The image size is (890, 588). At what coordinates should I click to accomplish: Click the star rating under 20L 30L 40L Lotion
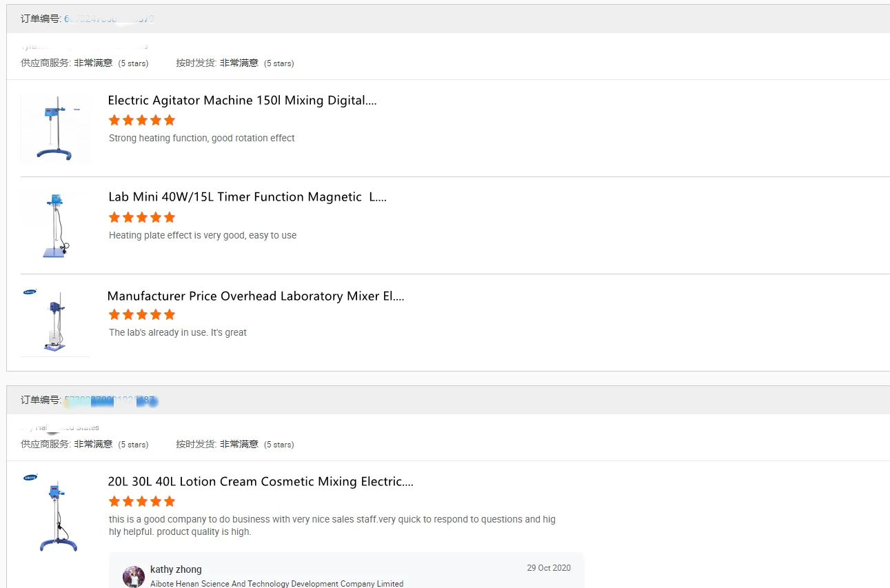pos(142,502)
